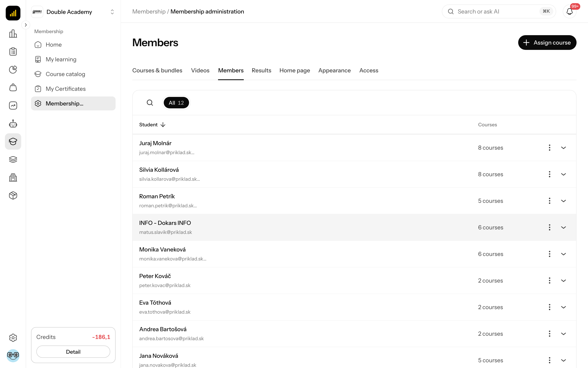588x368 pixels.
Task: Click the member search magnifier icon
Action: (x=150, y=103)
